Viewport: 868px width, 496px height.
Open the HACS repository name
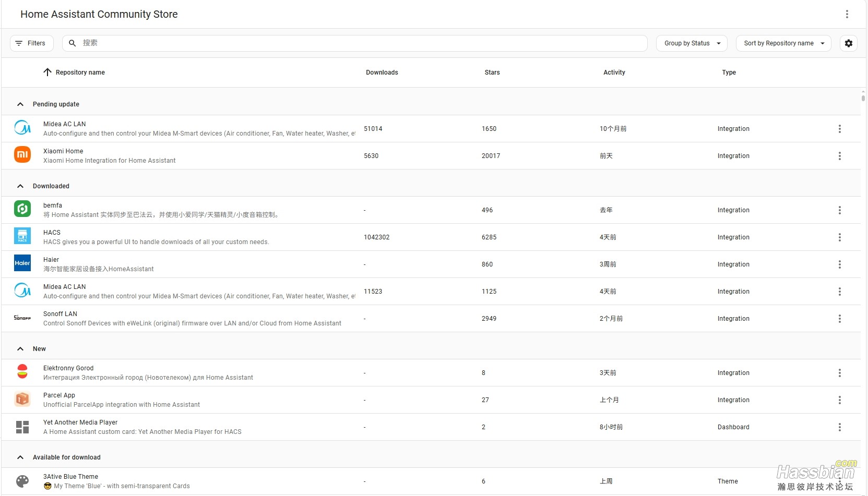(x=52, y=233)
